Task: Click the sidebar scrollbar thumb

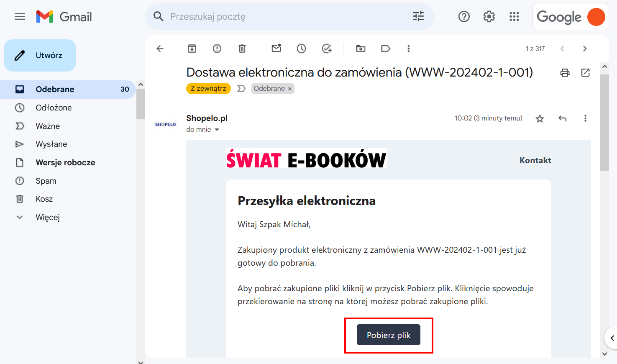Action: tap(141, 105)
